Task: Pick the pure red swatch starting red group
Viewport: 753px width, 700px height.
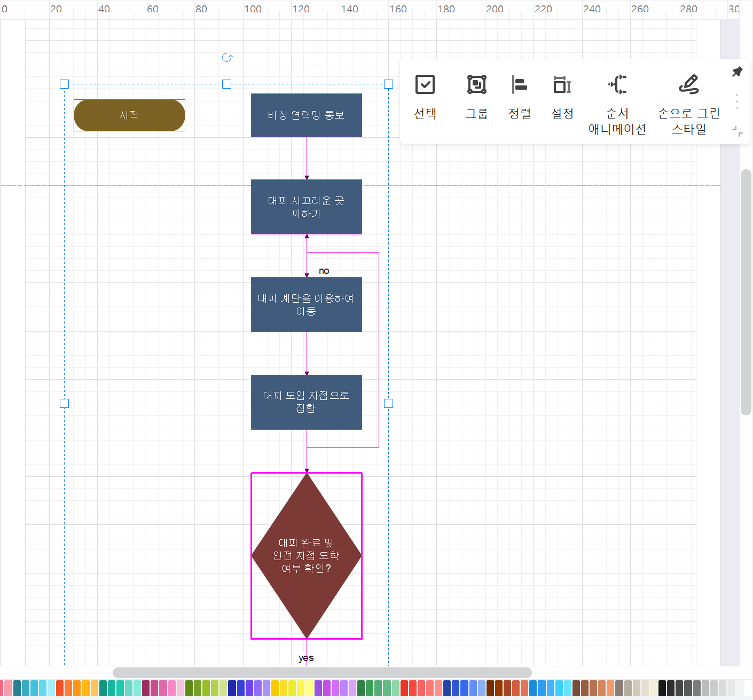Action: 404,688
